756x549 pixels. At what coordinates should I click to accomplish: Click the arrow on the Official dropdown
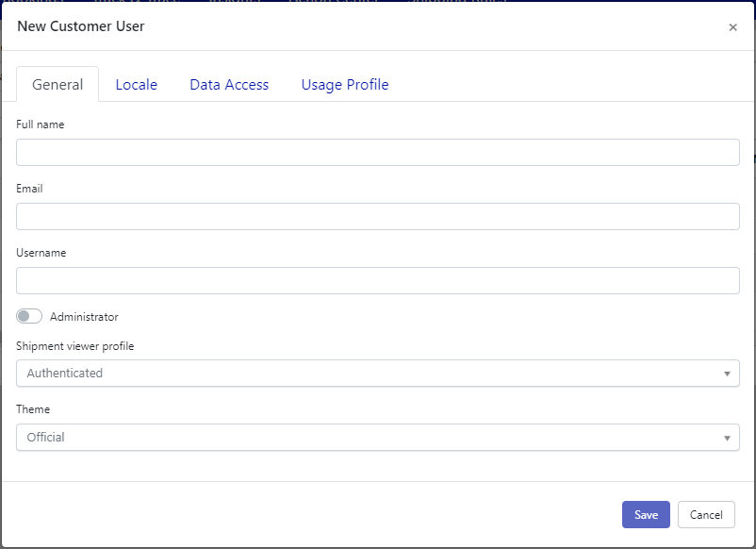727,438
